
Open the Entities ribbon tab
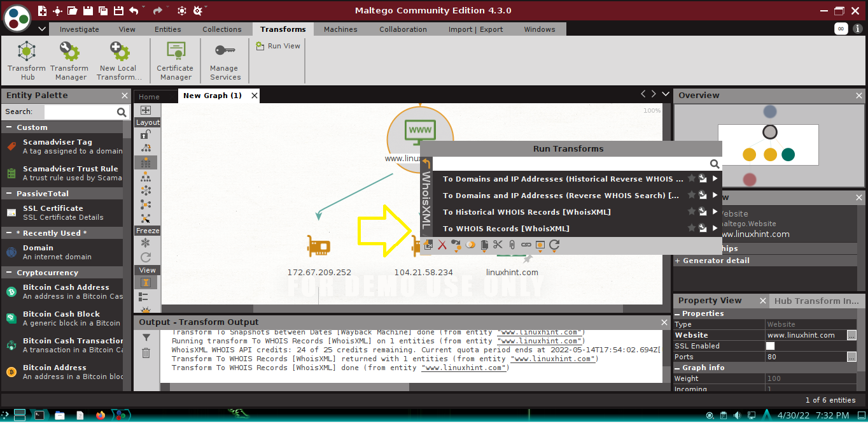pos(168,29)
